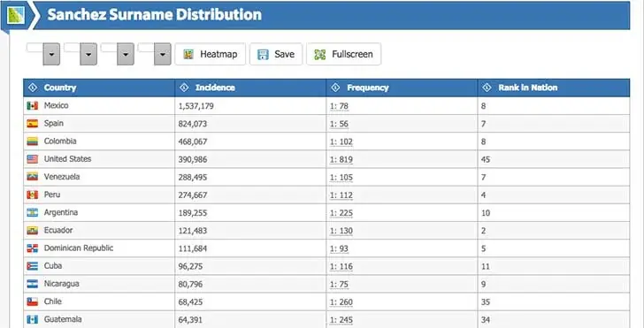Select United States rank cell 45

tap(554, 159)
